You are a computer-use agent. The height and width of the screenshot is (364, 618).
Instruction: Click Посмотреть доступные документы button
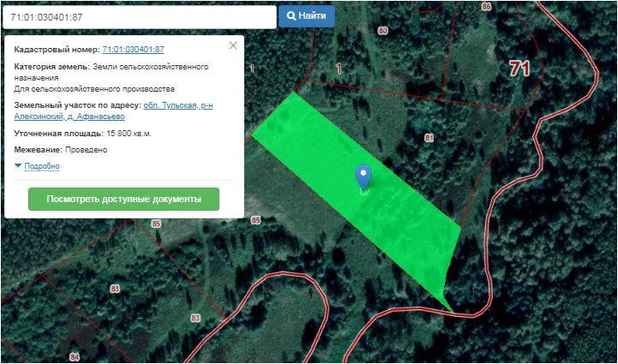(123, 199)
